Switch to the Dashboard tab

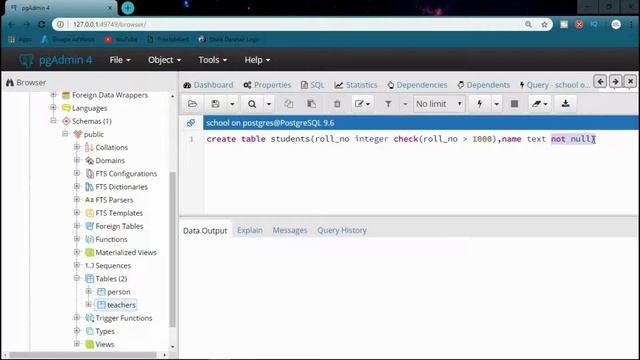coord(208,85)
